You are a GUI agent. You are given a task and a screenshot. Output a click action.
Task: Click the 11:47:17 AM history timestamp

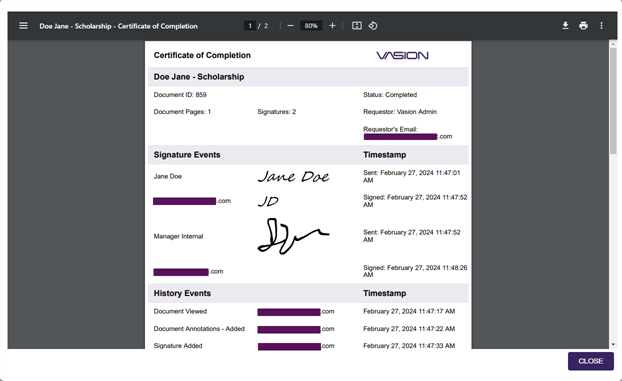409,312
